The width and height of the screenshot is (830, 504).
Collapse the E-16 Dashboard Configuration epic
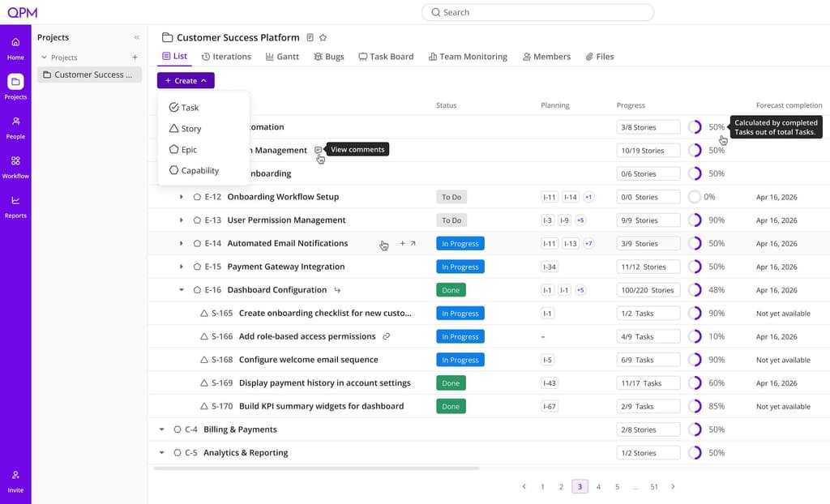tap(181, 290)
